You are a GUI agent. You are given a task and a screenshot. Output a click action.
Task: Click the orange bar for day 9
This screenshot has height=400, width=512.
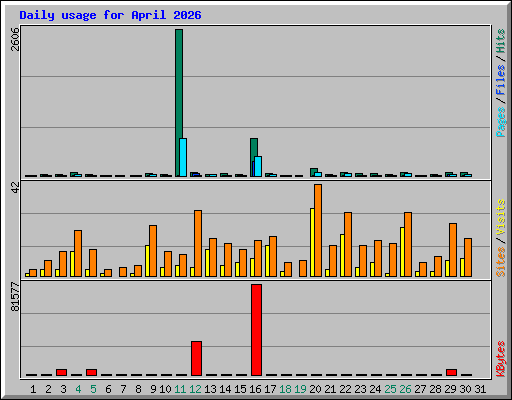153,251
